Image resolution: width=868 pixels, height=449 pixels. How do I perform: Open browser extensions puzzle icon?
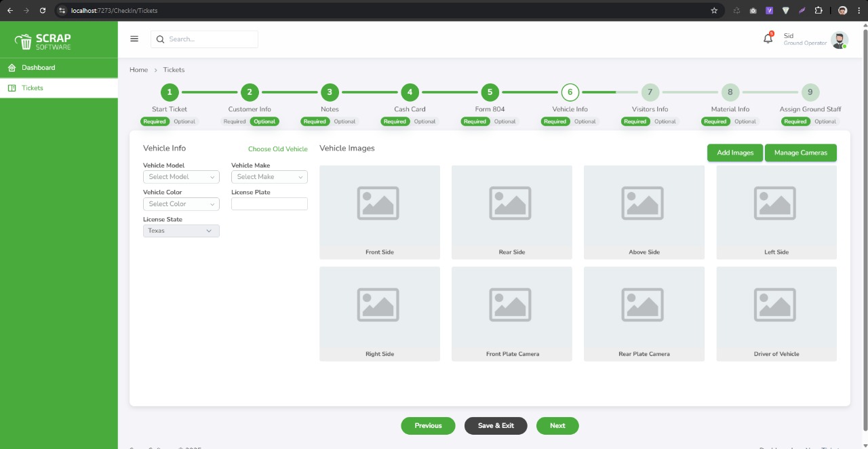(x=818, y=11)
